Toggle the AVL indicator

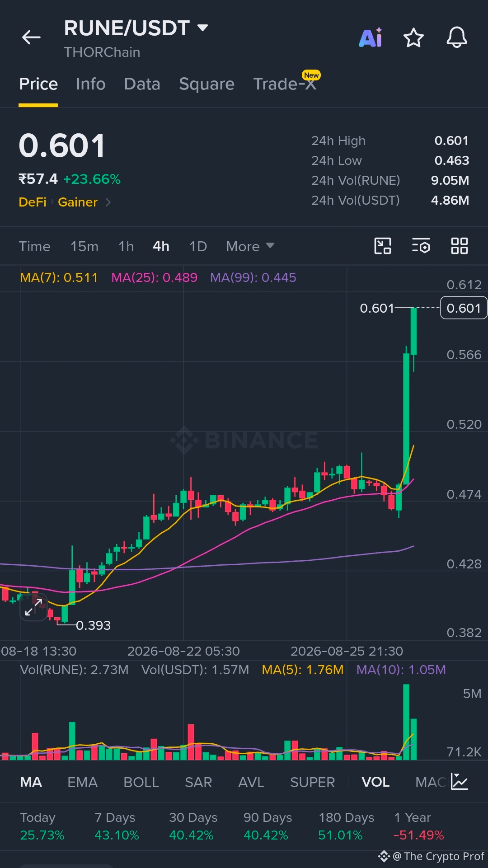click(251, 782)
